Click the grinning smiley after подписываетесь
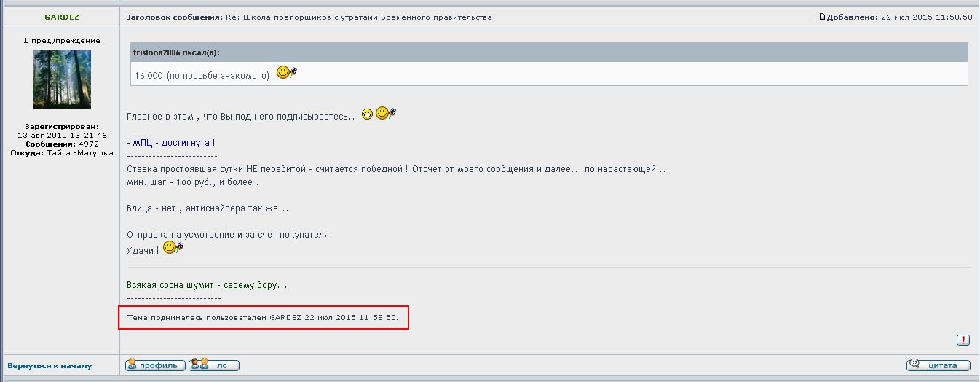The width and height of the screenshot is (980, 382). coord(368,114)
